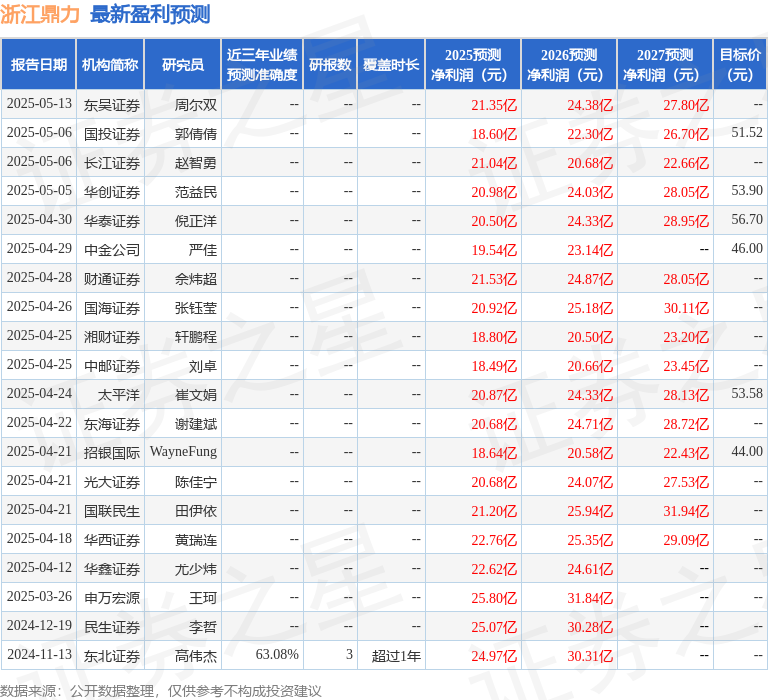This screenshot has width=768, height=700.
Task: Click the 浙江鼎力 stock name title
Action: pyautogui.click(x=40, y=15)
